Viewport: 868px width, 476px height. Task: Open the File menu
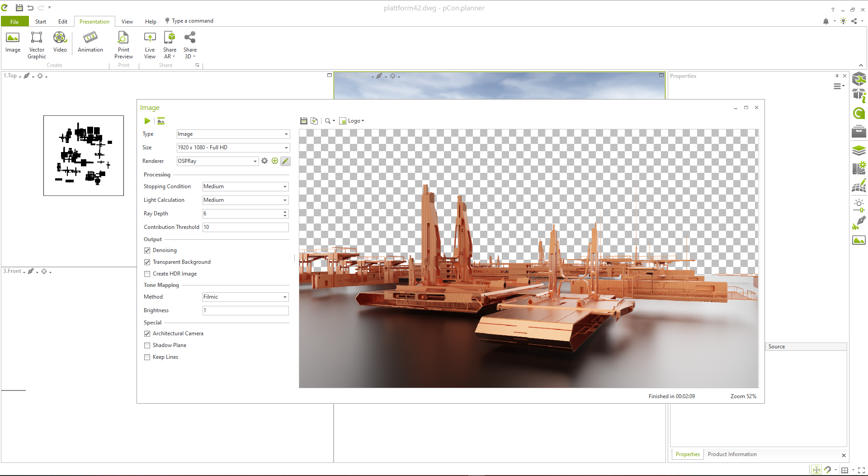pyautogui.click(x=14, y=22)
